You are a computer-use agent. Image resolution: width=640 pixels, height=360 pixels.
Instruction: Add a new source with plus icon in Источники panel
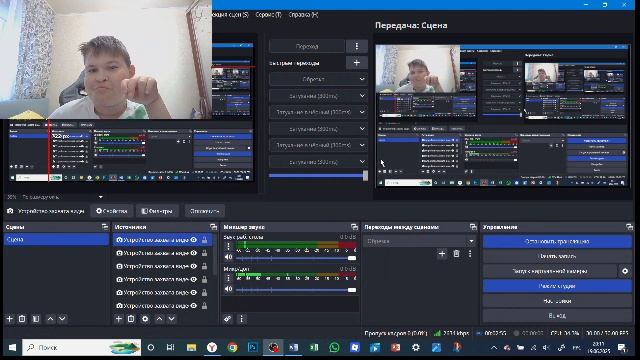coord(118,319)
